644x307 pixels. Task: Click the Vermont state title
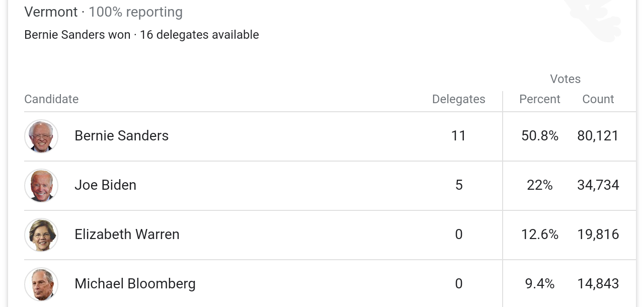tap(51, 12)
